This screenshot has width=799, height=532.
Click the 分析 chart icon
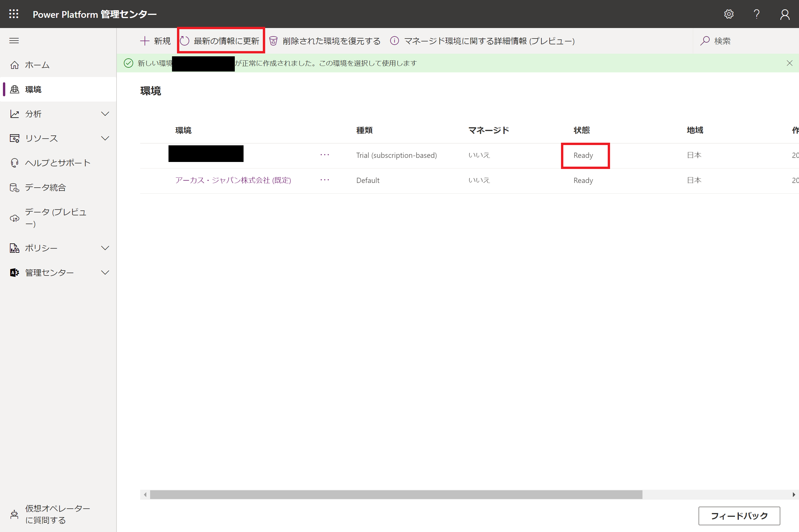15,114
